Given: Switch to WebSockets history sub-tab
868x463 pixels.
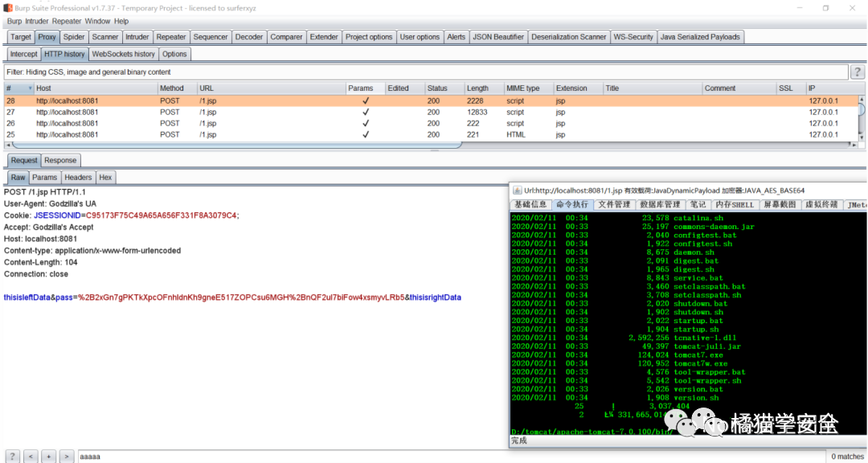Looking at the screenshot, I should point(124,54).
